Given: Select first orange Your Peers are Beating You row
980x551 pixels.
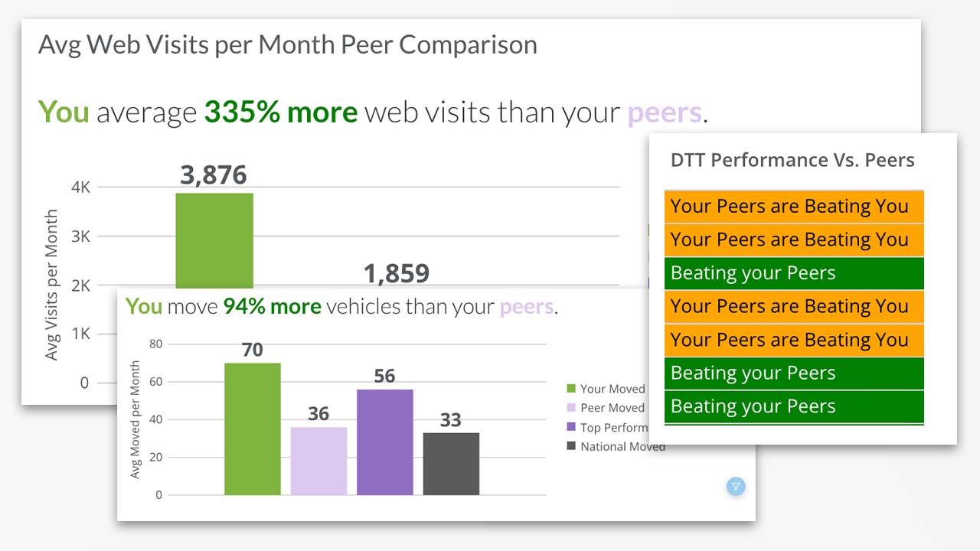Looking at the screenshot, I should [x=794, y=207].
